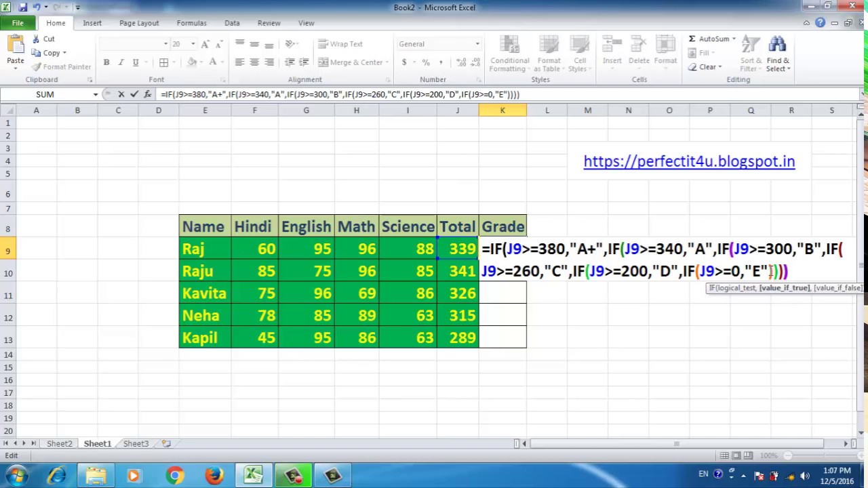Click Merge & Center button
This screenshot has height=488, width=868.
tap(351, 62)
